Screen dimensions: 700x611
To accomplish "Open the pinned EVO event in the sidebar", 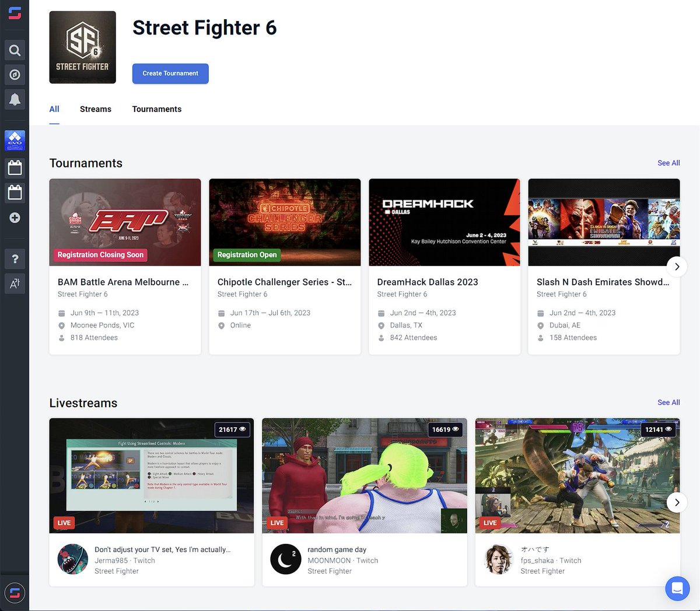I will point(15,140).
